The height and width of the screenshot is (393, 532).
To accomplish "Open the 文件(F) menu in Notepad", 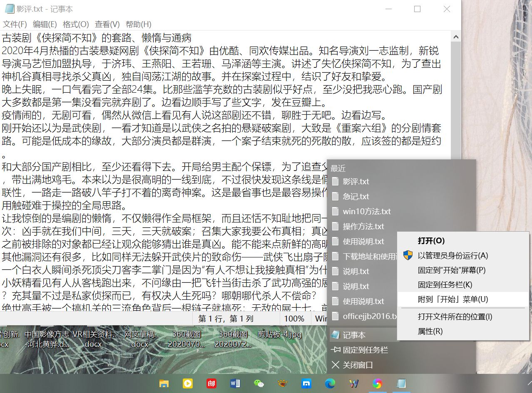I will [x=15, y=24].
